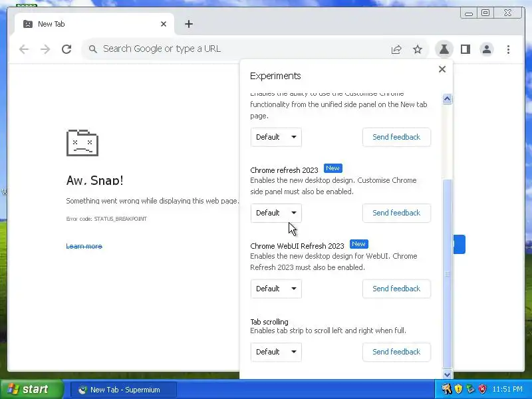Image resolution: width=532 pixels, height=399 pixels.
Task: Open the side panel icon in the toolbar
Action: (x=465, y=49)
